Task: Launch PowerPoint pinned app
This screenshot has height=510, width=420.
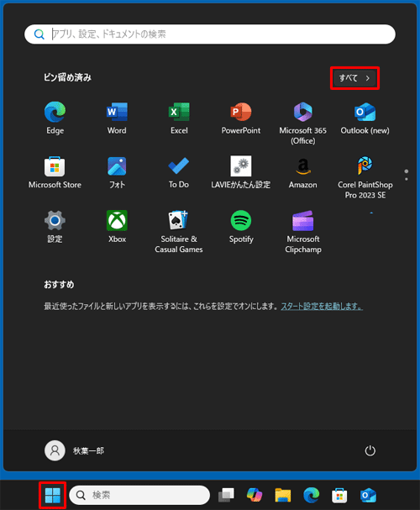Action: 241,118
